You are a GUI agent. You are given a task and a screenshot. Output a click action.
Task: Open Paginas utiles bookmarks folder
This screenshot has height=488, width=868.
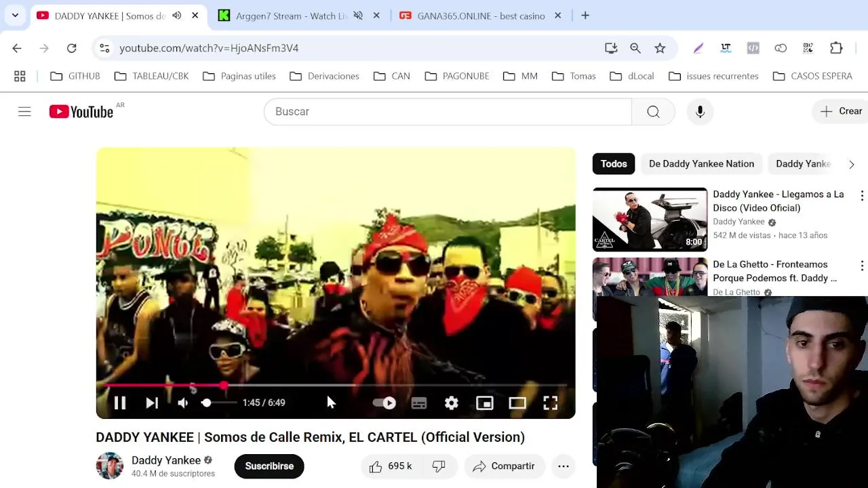click(239, 76)
